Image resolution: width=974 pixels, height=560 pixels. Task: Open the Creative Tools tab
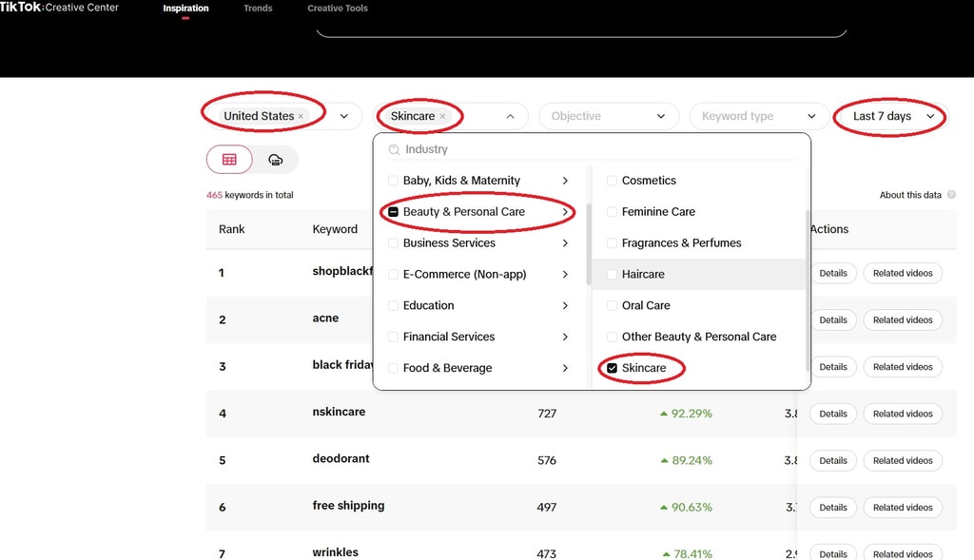click(x=338, y=9)
